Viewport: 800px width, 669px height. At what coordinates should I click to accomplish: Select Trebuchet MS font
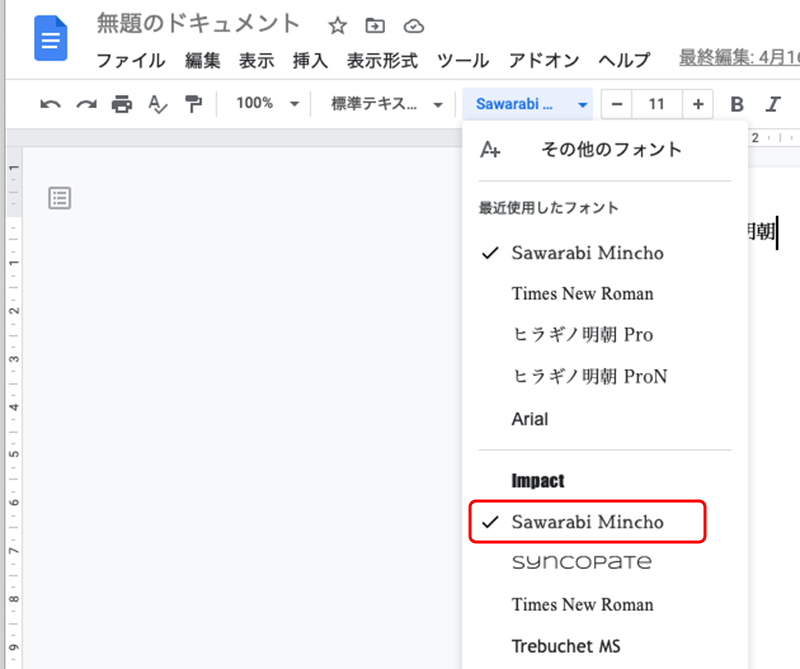coord(605,646)
